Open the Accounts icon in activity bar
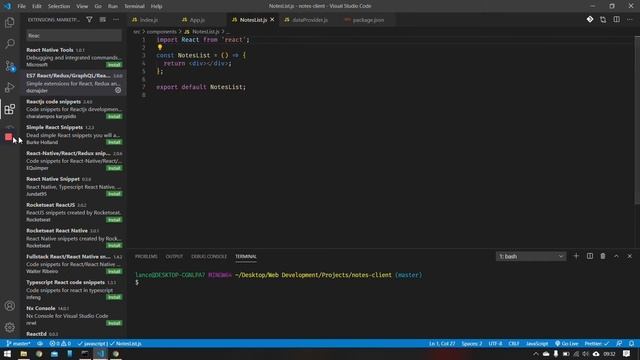This screenshot has width=640, height=360. pyautogui.click(x=10, y=306)
